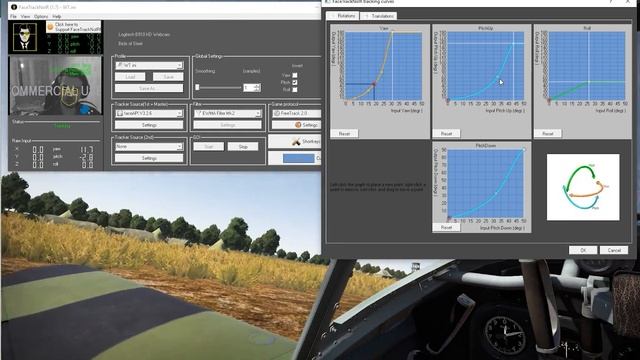This screenshot has height=360, width=640.
Task: Click the Load profile button
Action: click(130, 77)
